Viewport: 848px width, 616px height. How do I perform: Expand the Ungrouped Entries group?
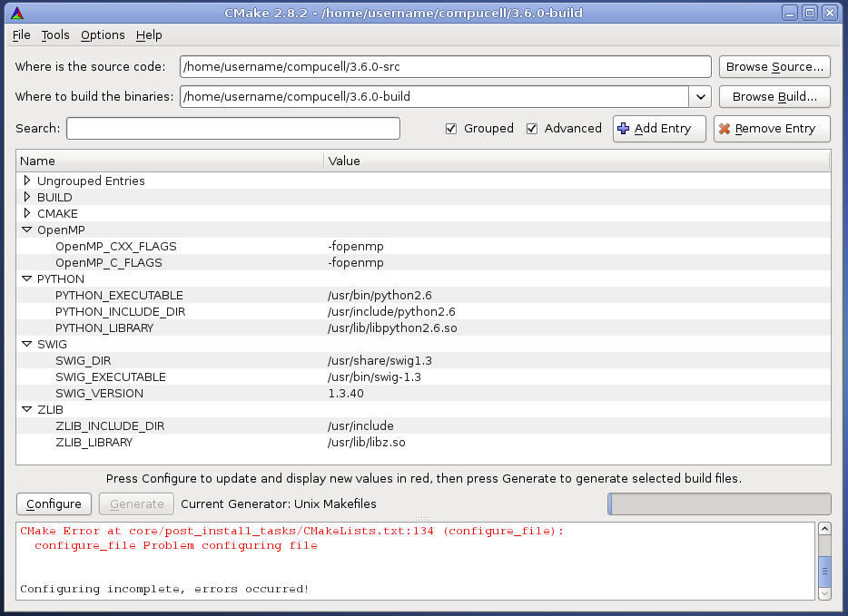pos(27,181)
